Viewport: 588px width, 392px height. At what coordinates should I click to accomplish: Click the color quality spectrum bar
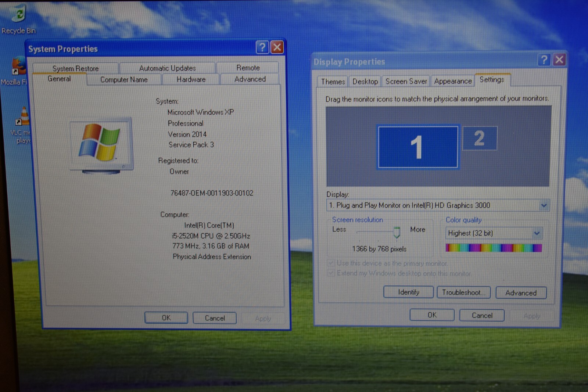[494, 248]
